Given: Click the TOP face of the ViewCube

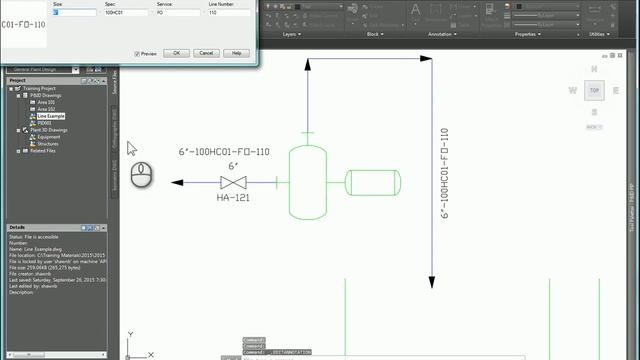Looking at the screenshot, I should click(594, 90).
